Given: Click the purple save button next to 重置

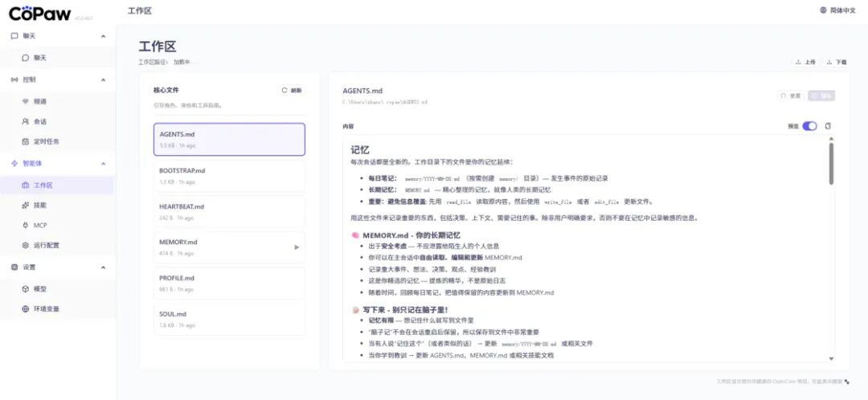Looking at the screenshot, I should pos(821,96).
